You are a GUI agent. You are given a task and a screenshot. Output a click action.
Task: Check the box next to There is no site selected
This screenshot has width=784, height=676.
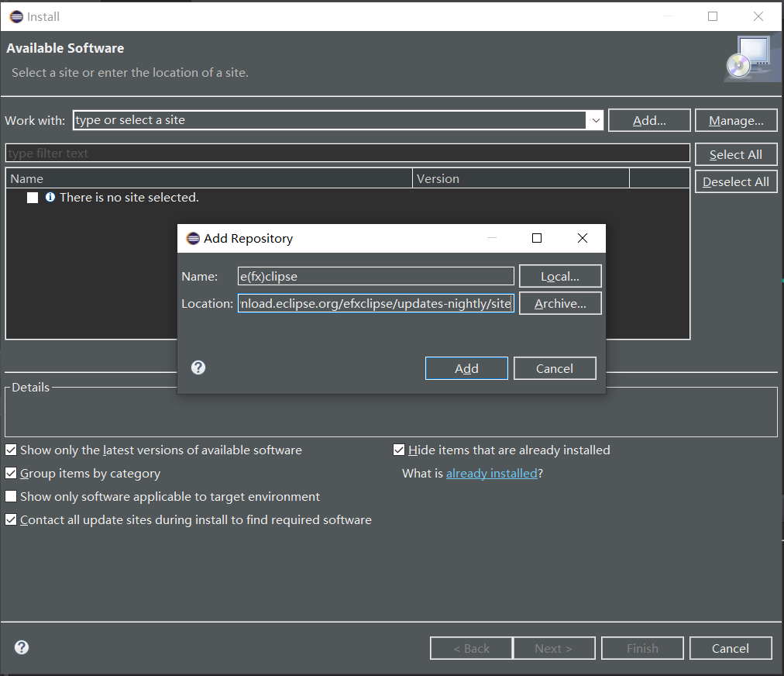tap(33, 198)
